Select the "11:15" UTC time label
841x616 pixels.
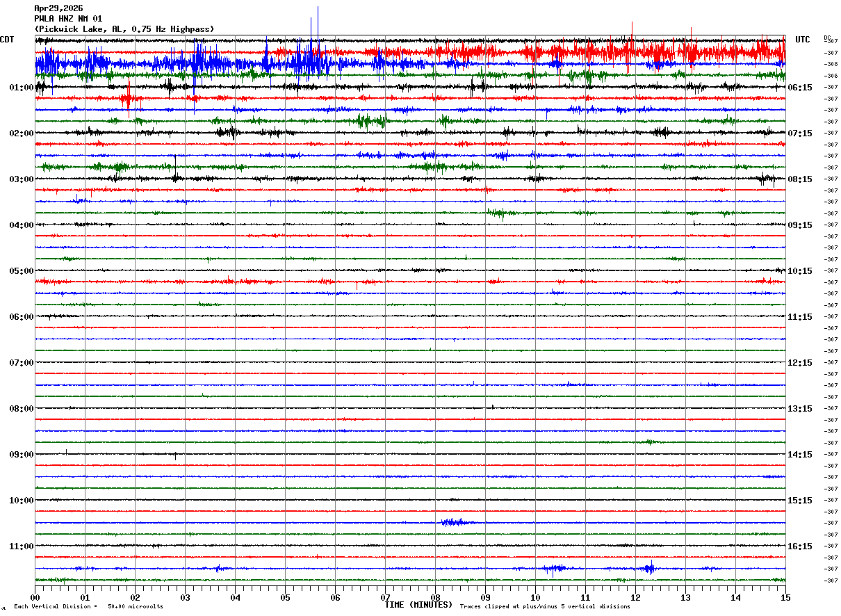pyautogui.click(x=800, y=317)
